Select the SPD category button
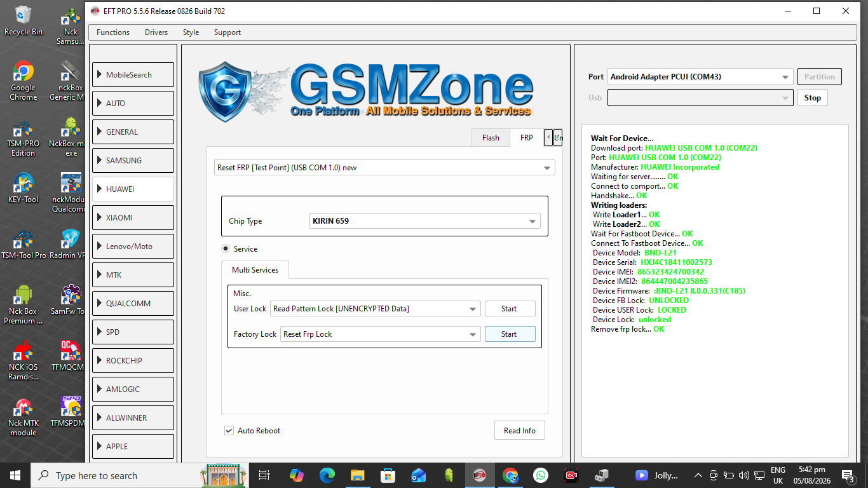The image size is (868, 488). (x=133, y=332)
